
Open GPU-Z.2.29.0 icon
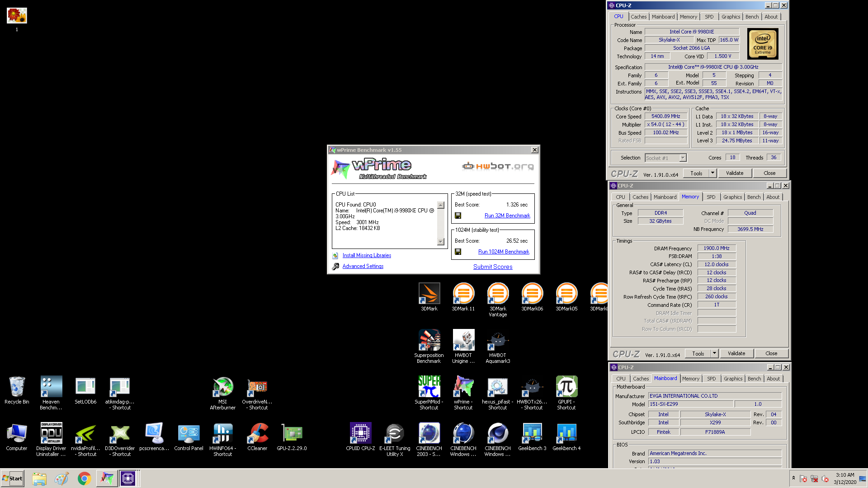click(292, 436)
